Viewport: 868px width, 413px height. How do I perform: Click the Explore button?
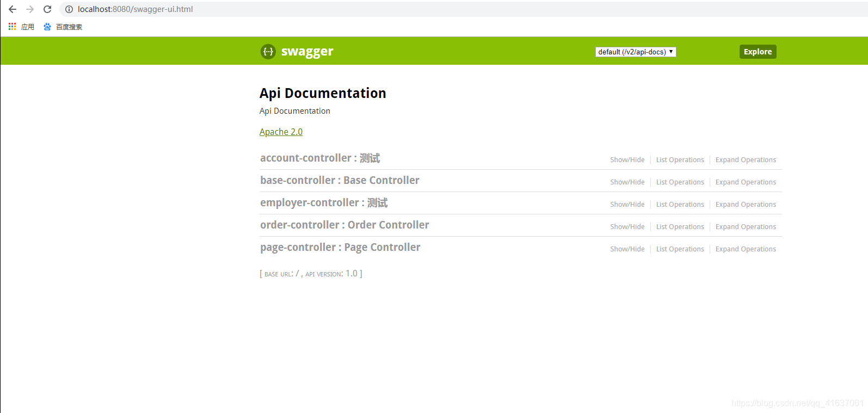coord(758,52)
